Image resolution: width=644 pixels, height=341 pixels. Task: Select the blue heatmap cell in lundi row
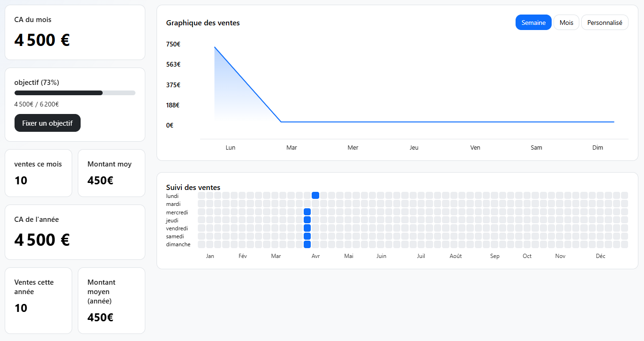pos(315,196)
